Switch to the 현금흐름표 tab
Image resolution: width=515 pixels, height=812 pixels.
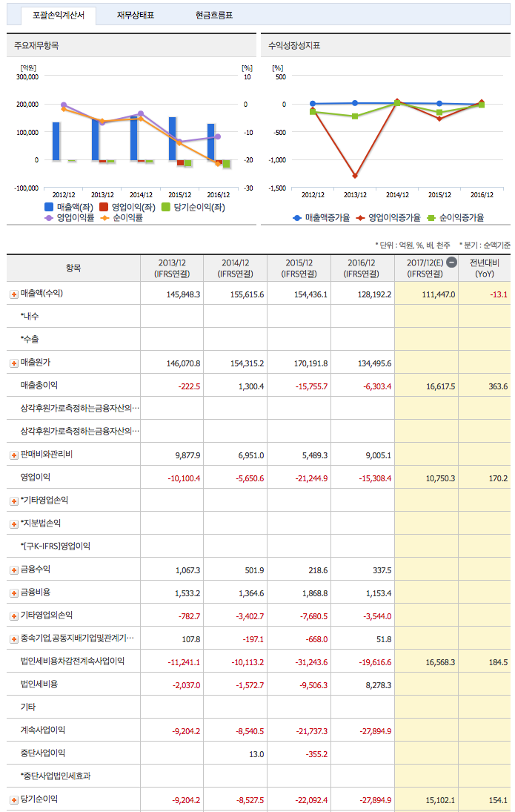coord(213,16)
